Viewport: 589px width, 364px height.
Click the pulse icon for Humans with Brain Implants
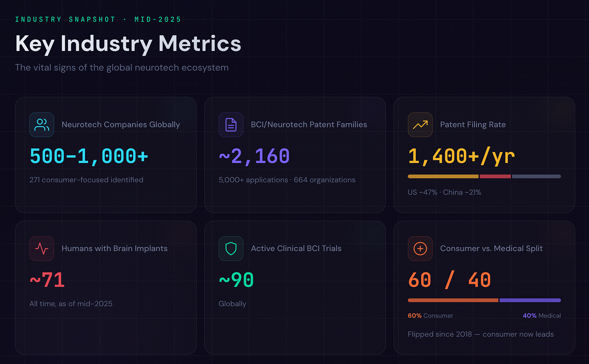42,248
